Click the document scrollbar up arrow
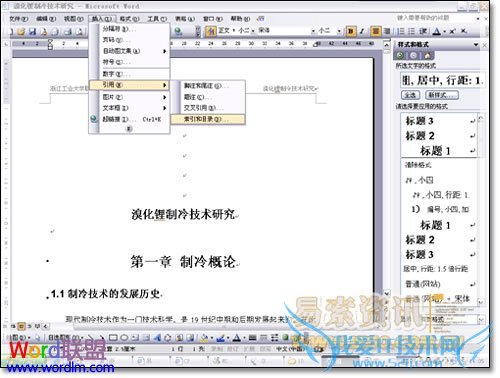500x378 pixels. (387, 45)
